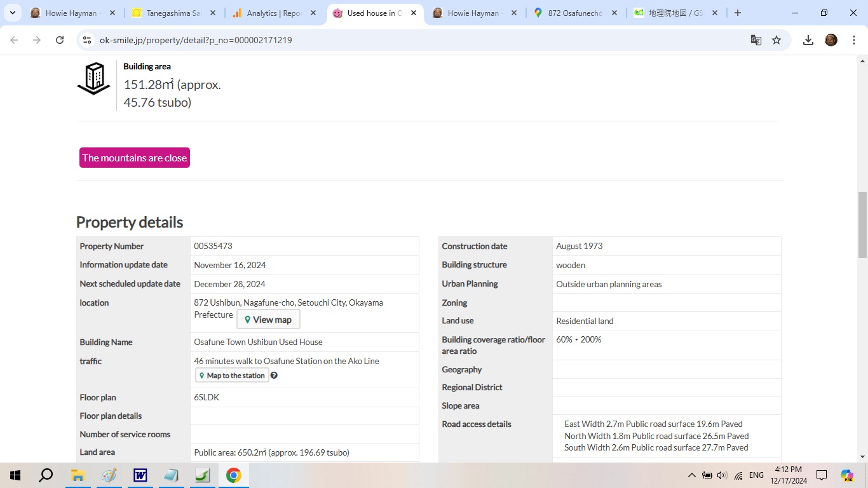Viewport: 868px width, 488px height.
Task: Open the 872 Osafunecho Google Maps tab
Action: pyautogui.click(x=575, y=13)
